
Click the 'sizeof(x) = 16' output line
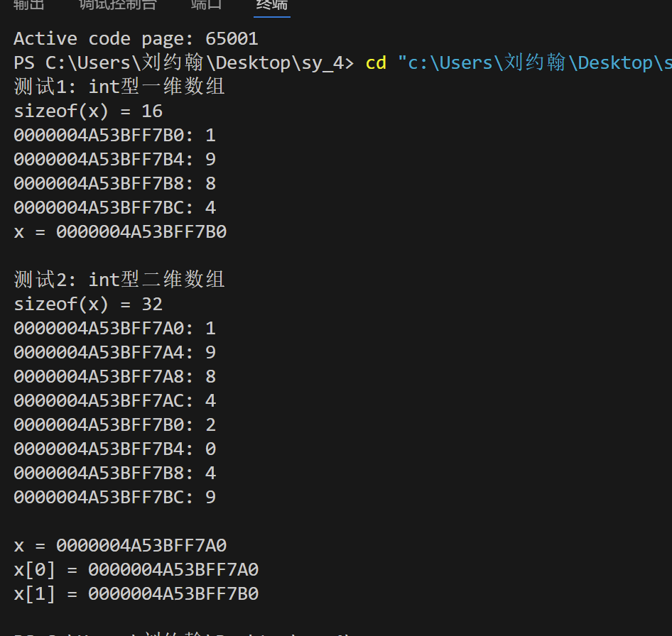88,111
